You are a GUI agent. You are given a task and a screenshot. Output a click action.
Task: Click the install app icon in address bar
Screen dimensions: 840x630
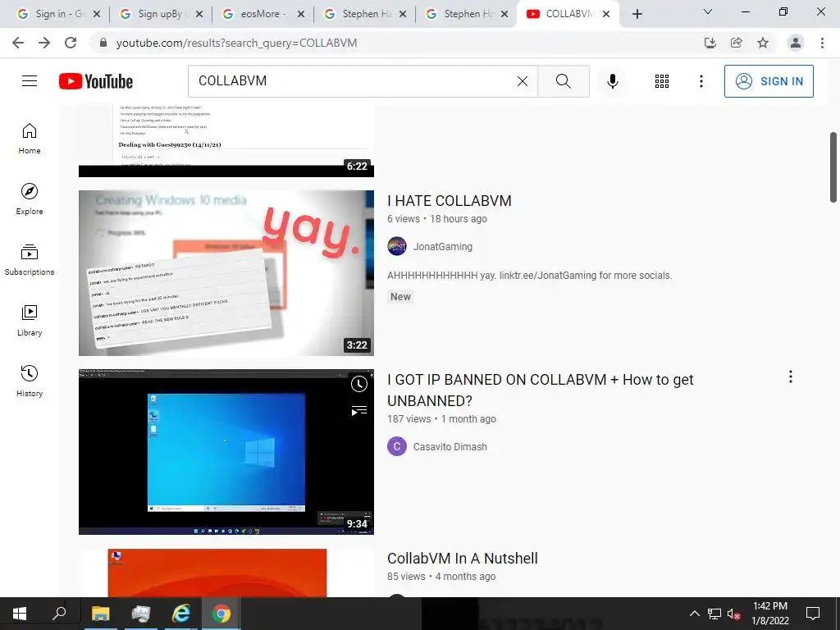[x=710, y=43]
